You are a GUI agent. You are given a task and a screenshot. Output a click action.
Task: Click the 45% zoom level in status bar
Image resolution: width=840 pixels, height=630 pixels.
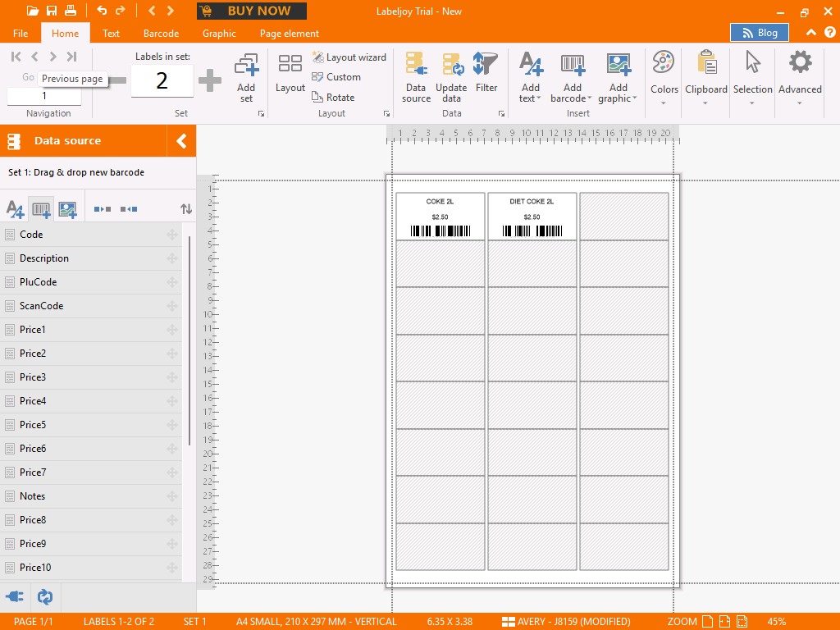point(776,622)
